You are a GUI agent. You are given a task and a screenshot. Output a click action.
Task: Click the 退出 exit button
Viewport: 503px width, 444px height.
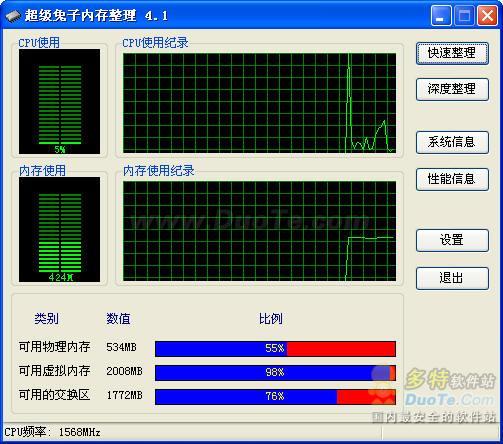tap(452, 278)
